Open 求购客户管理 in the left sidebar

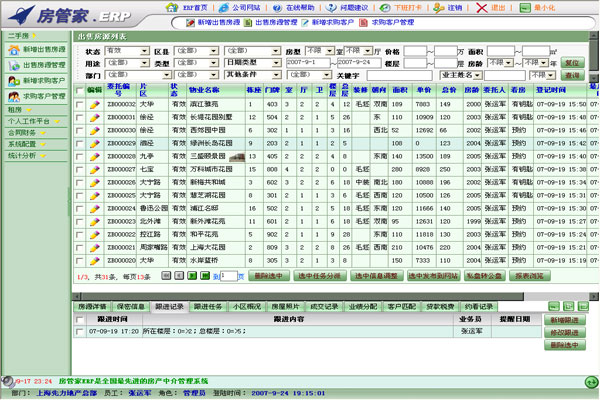[x=38, y=97]
